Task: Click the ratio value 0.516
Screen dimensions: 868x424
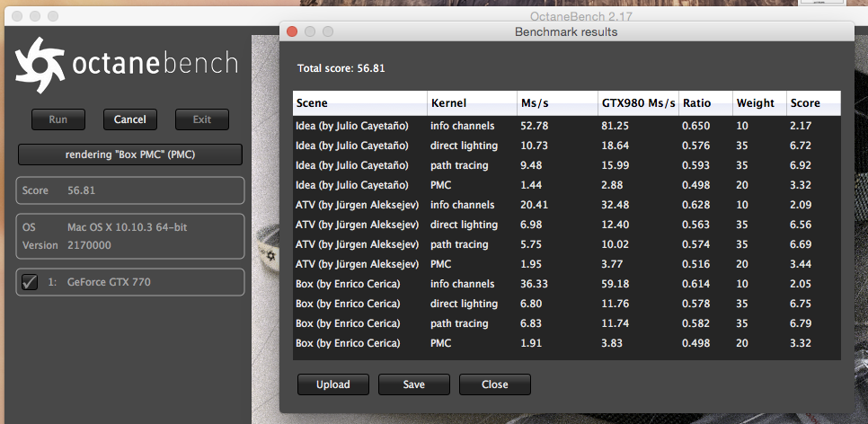Action: (696, 264)
